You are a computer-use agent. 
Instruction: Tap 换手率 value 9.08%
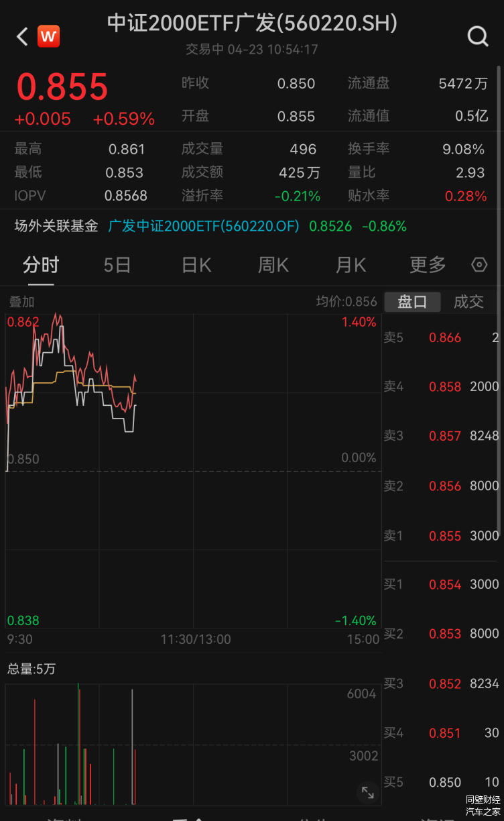464,149
